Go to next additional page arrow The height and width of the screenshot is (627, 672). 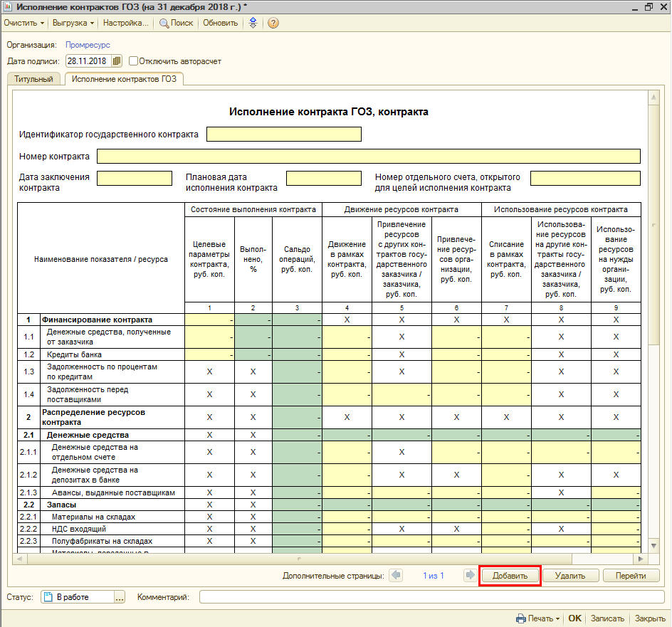click(x=469, y=576)
